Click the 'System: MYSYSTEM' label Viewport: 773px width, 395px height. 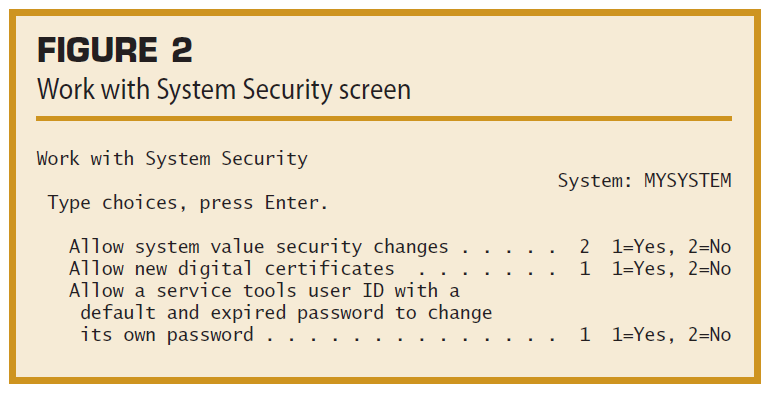click(644, 180)
